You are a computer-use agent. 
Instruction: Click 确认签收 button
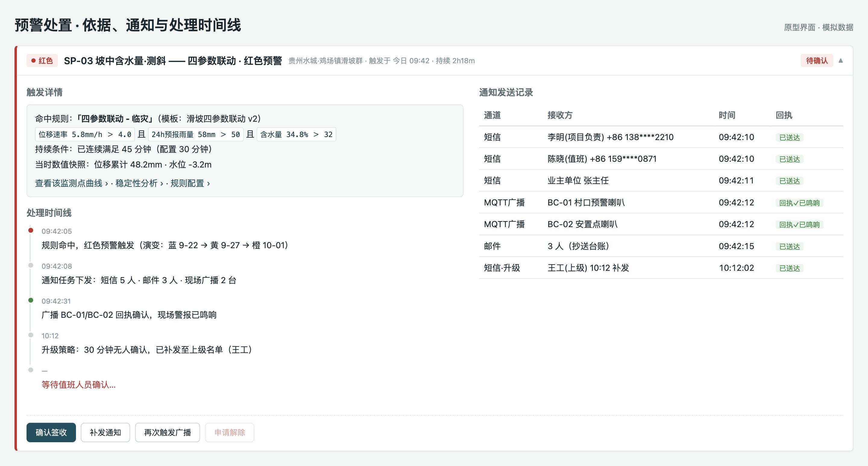(51, 432)
